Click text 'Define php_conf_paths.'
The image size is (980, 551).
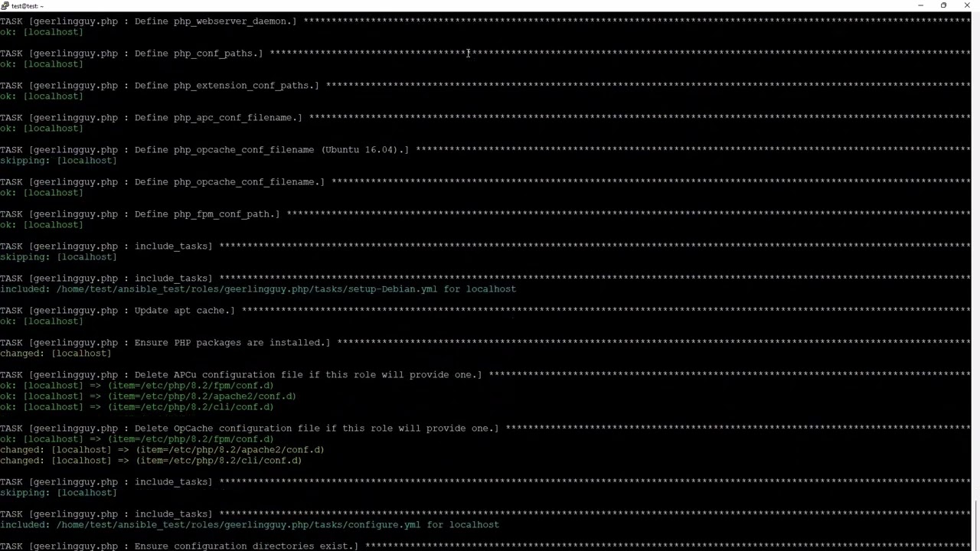[196, 54]
